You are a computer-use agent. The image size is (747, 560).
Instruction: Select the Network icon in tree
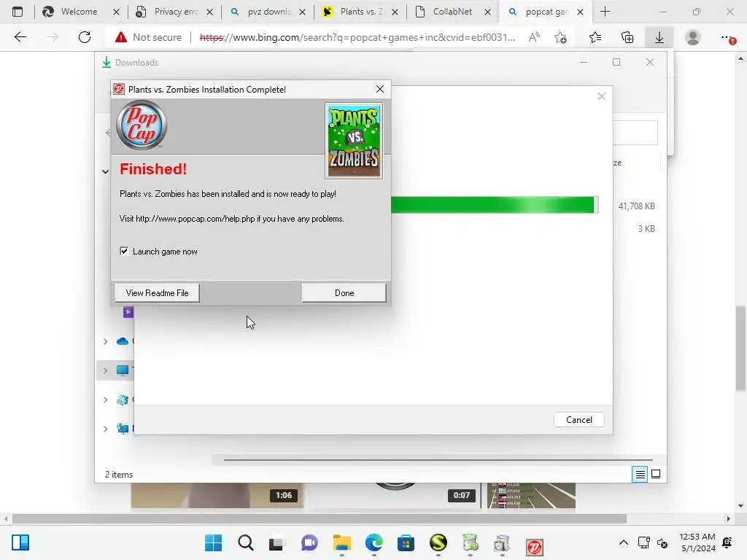(x=123, y=429)
